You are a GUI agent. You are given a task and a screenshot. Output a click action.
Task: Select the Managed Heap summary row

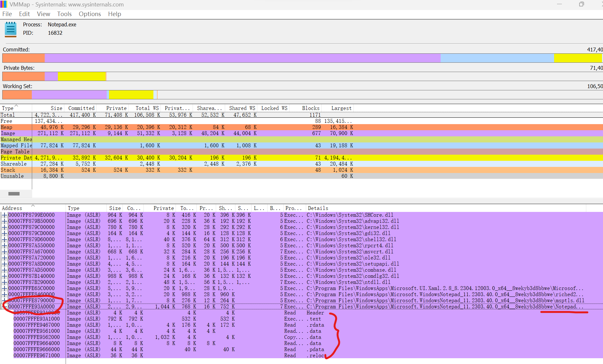pos(301,139)
